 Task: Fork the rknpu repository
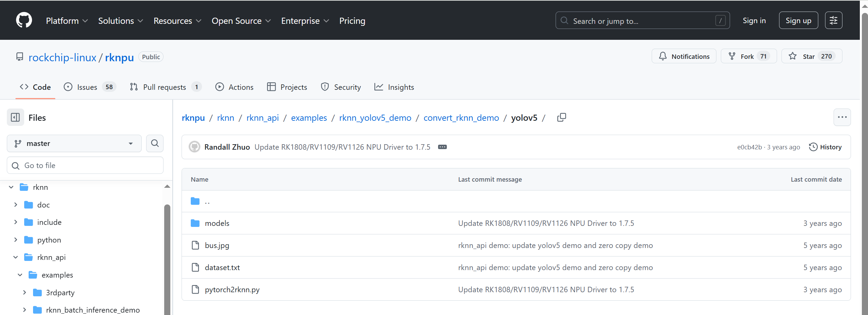click(748, 56)
